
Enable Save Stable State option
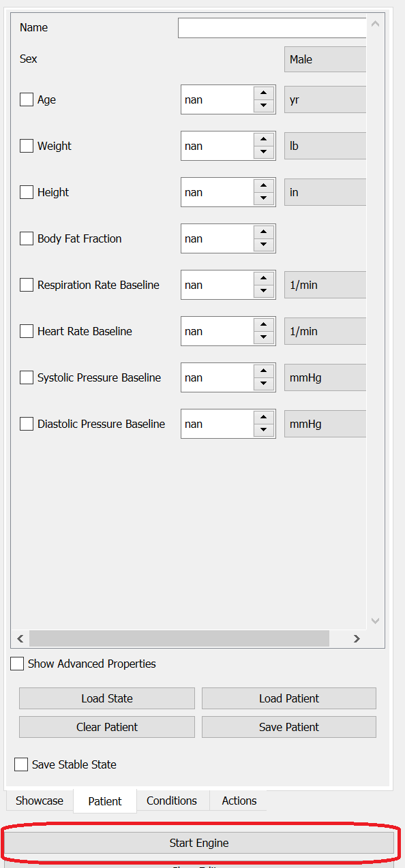pos(21,764)
